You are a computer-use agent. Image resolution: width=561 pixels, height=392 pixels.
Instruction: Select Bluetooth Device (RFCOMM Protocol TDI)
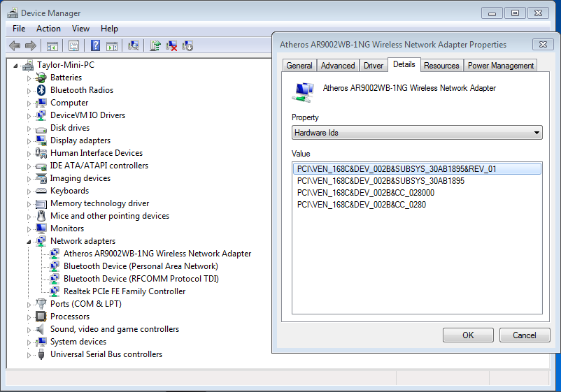click(141, 279)
